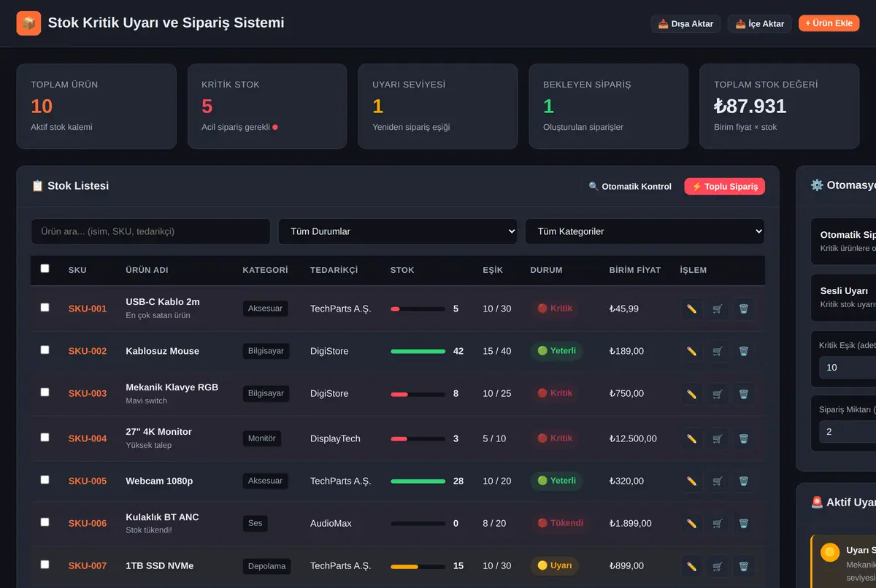Edit Webcam 1080p with pencil icon
Screen dimensions: 876x588
691,481
